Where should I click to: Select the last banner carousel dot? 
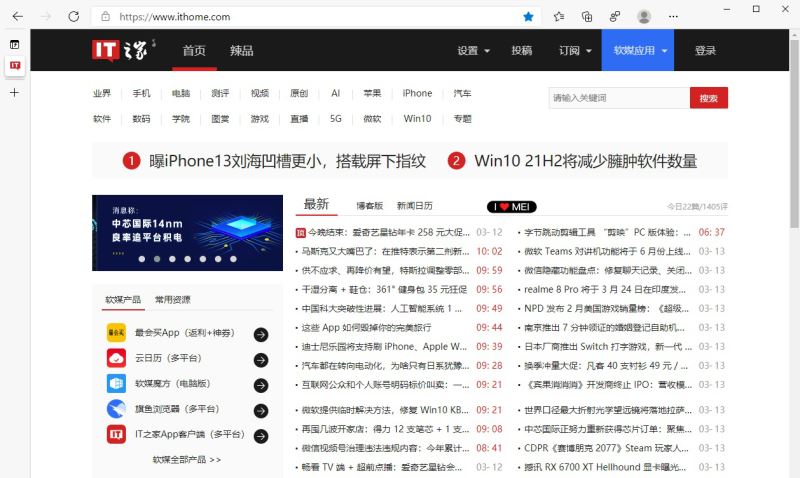coord(233,259)
